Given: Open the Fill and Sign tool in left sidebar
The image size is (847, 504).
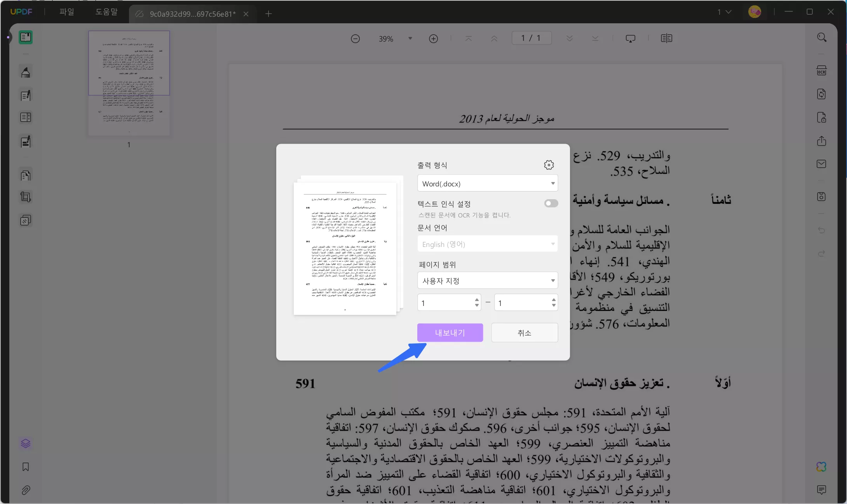Looking at the screenshot, I should (26, 142).
